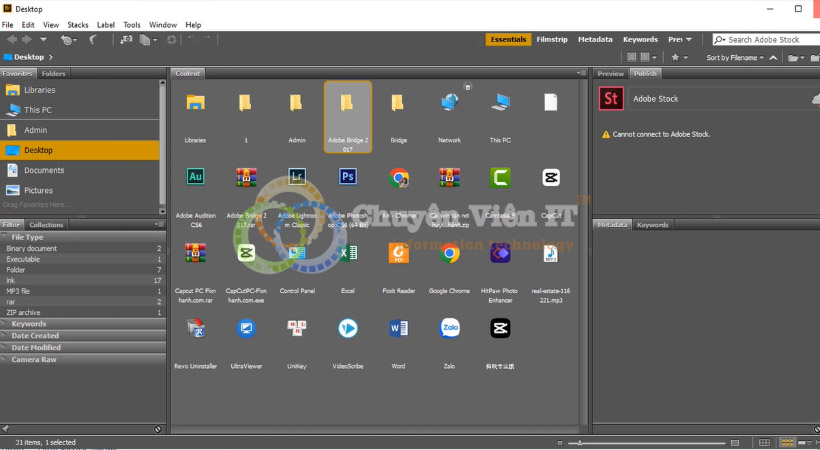Open the Adobe Photoshop CS6 shortcut thumbnail
This screenshot has height=450, width=820.
pyautogui.click(x=348, y=178)
